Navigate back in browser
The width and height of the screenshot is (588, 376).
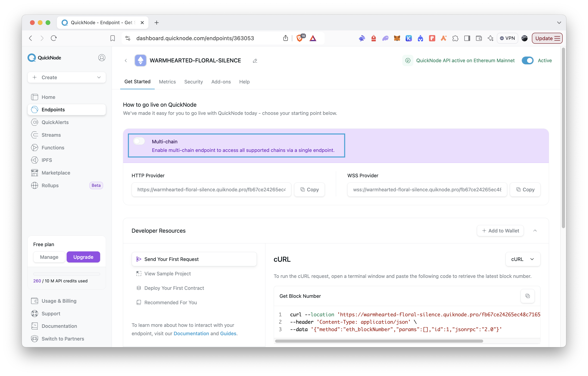coord(31,38)
